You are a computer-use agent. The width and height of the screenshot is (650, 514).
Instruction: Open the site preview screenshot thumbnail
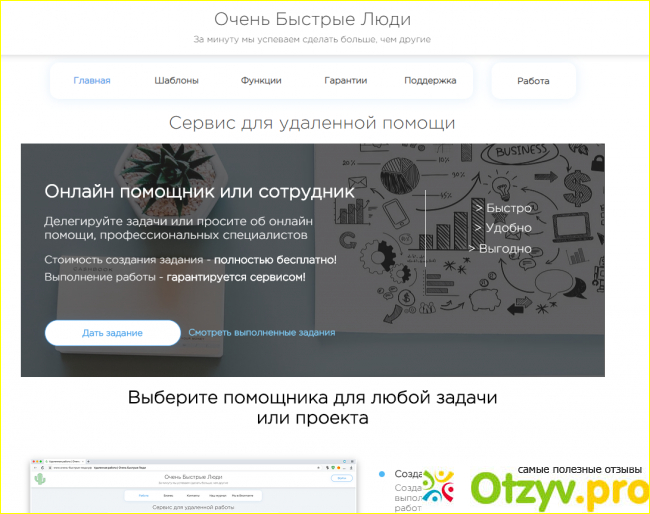coord(190,488)
